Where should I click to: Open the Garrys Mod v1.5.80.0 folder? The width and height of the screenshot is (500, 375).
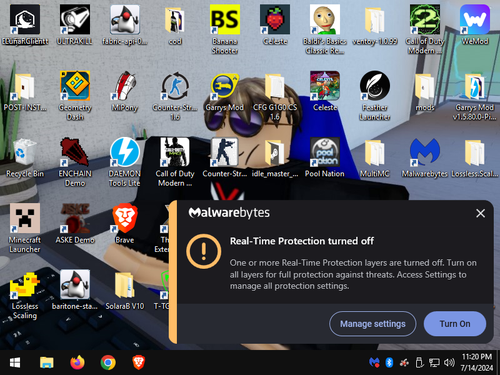pyautogui.click(x=475, y=96)
